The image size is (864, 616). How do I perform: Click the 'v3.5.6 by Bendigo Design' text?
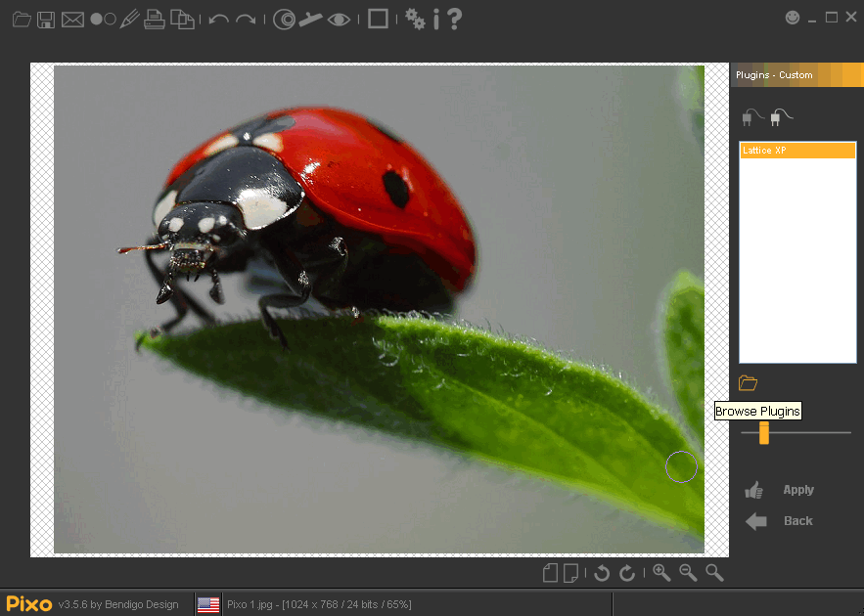pos(118,604)
